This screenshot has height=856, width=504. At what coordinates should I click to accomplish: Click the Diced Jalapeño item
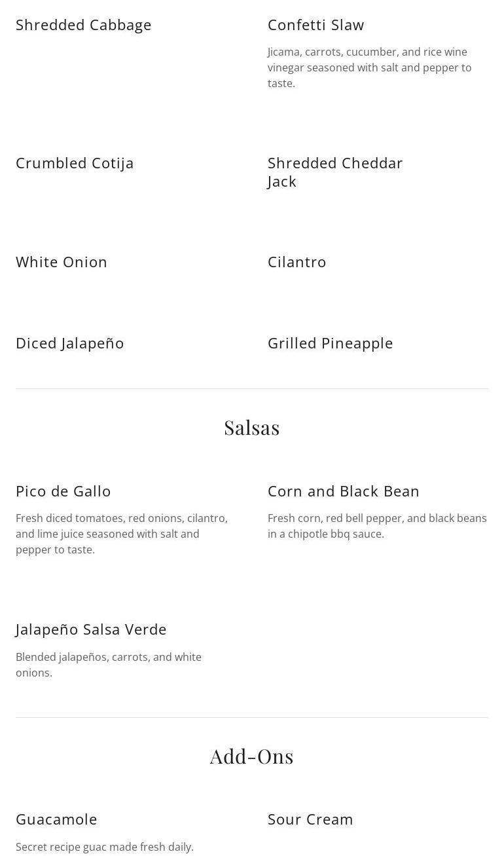click(70, 343)
